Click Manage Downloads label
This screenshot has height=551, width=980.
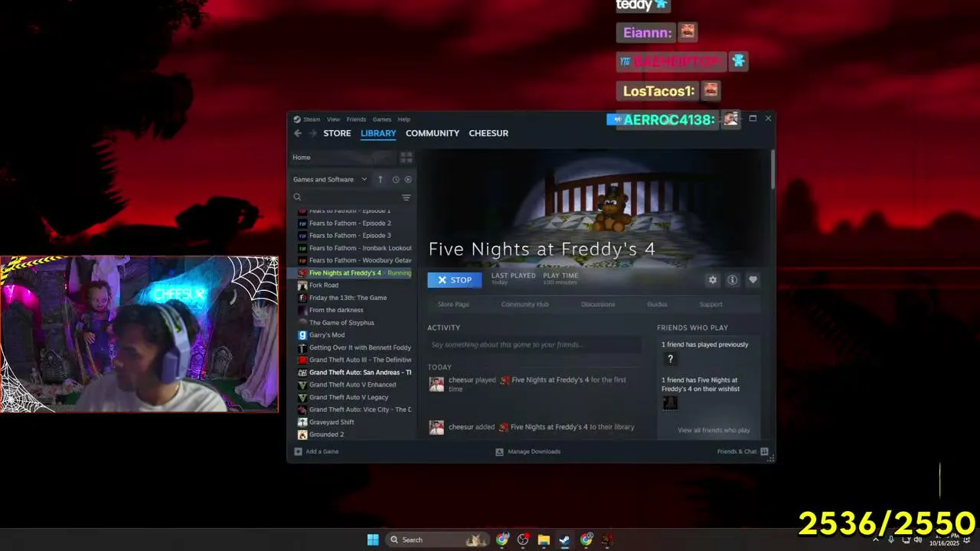tap(534, 452)
